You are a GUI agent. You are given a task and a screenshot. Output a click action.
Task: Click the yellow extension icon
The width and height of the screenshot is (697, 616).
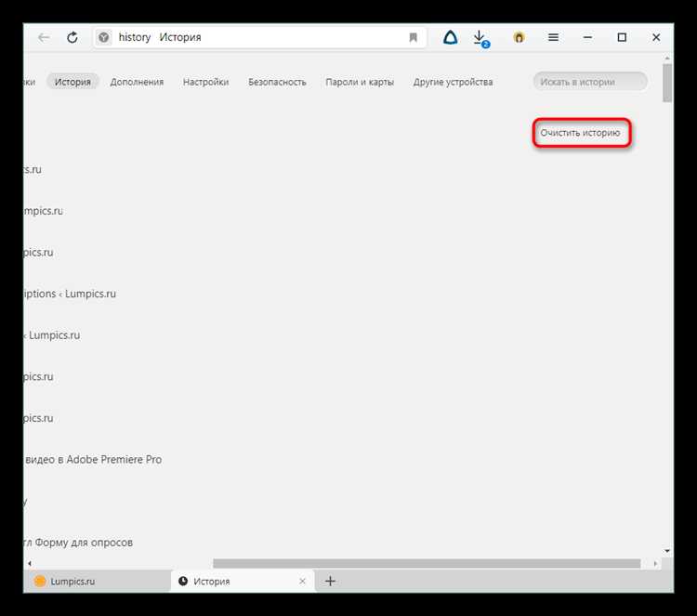pos(519,38)
